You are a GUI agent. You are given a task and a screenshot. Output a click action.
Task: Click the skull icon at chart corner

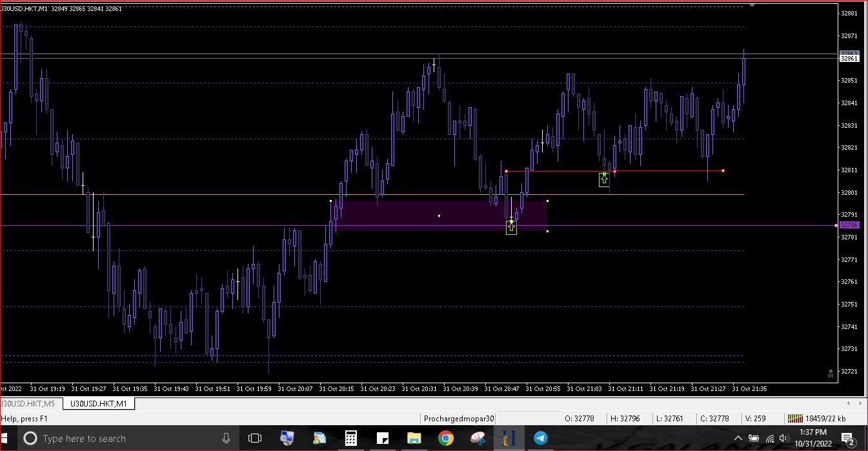tap(831, 374)
